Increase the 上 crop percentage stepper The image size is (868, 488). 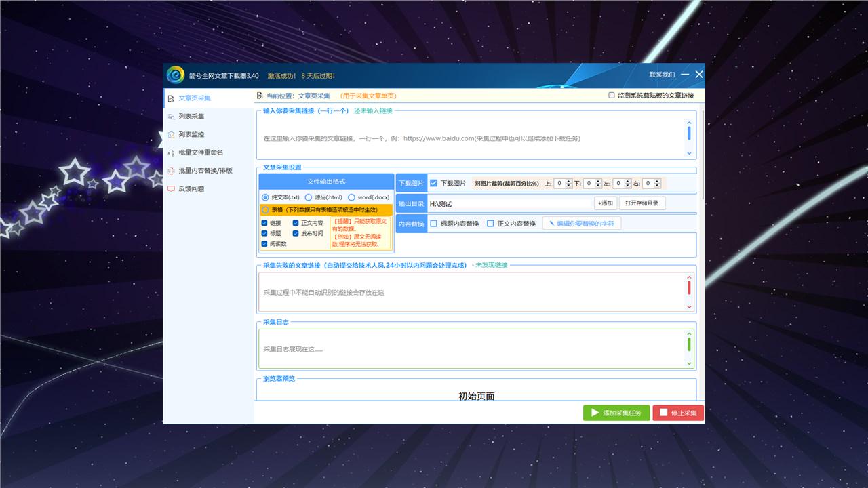pyautogui.click(x=568, y=181)
